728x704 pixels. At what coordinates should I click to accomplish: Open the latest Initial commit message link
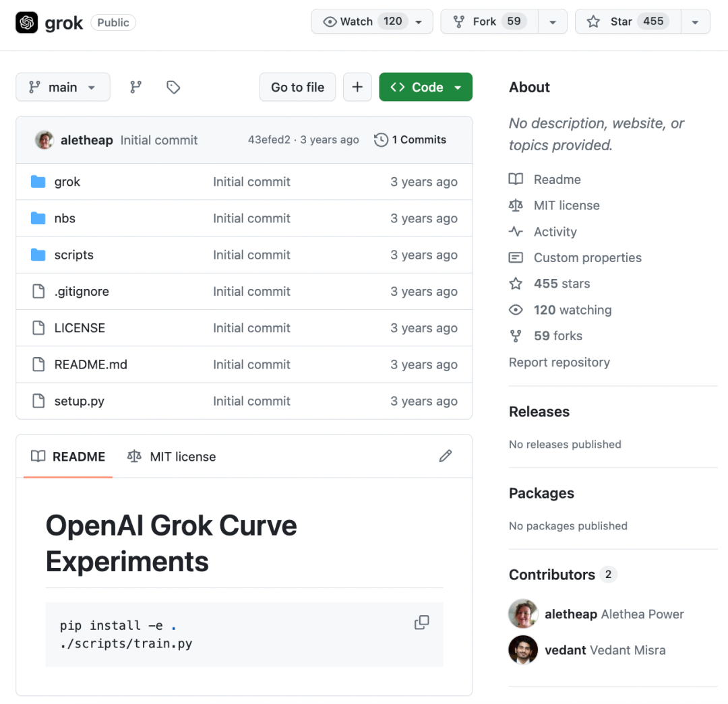(x=159, y=139)
